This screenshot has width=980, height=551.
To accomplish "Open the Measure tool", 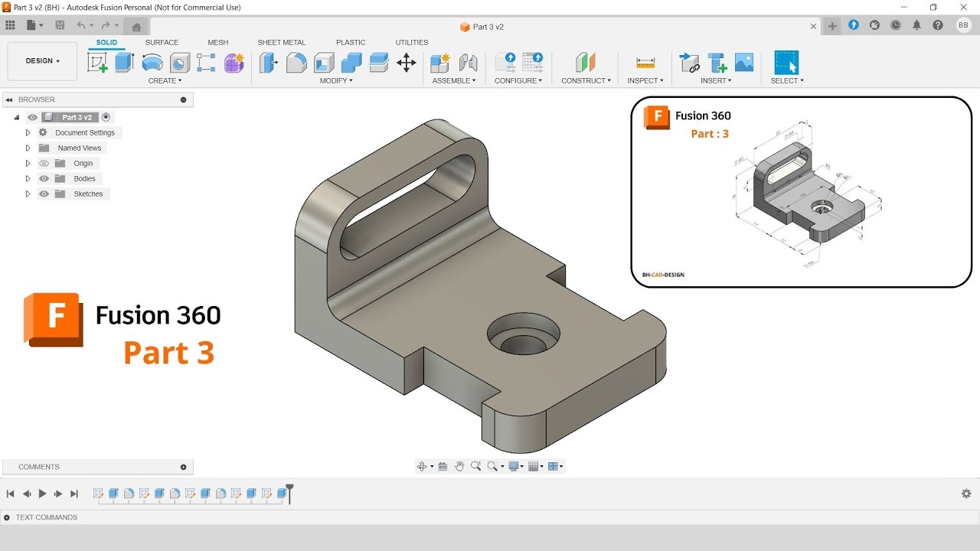I will pos(645,63).
